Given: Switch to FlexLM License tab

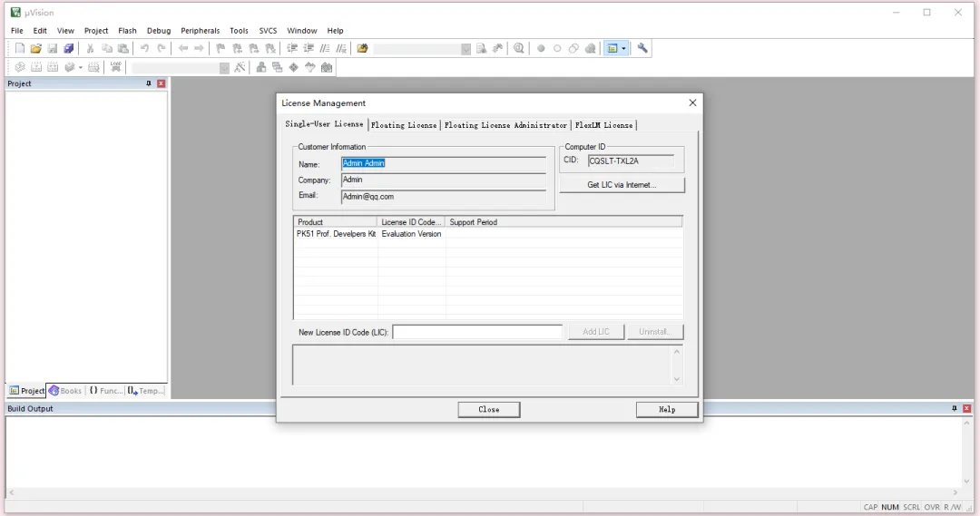Looking at the screenshot, I should point(603,125).
